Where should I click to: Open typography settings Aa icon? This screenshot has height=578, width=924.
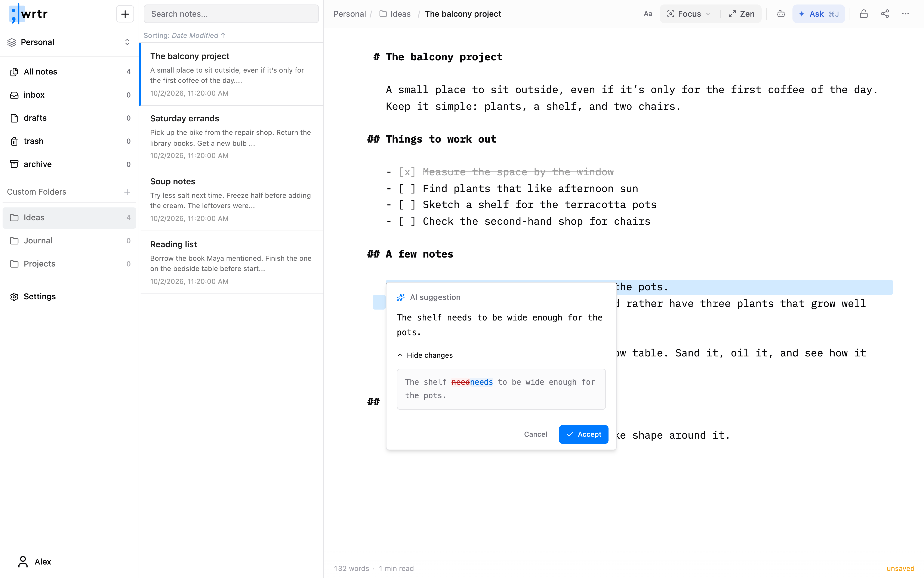point(648,14)
